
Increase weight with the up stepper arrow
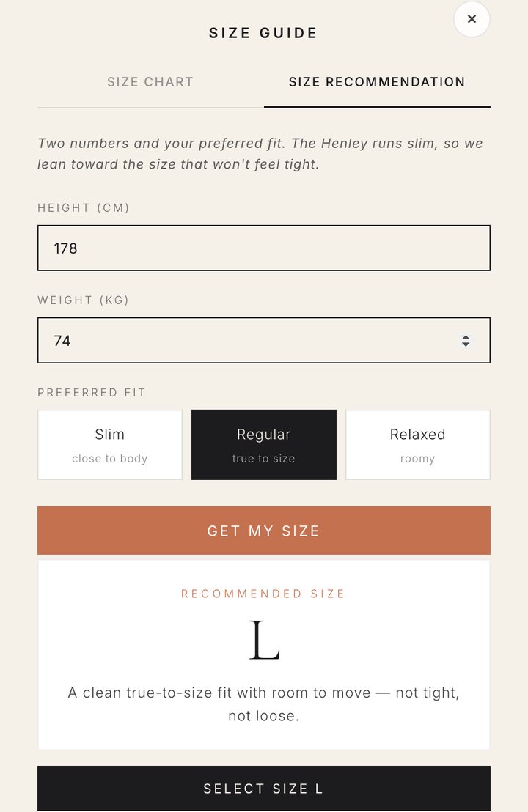pyautogui.click(x=466, y=337)
